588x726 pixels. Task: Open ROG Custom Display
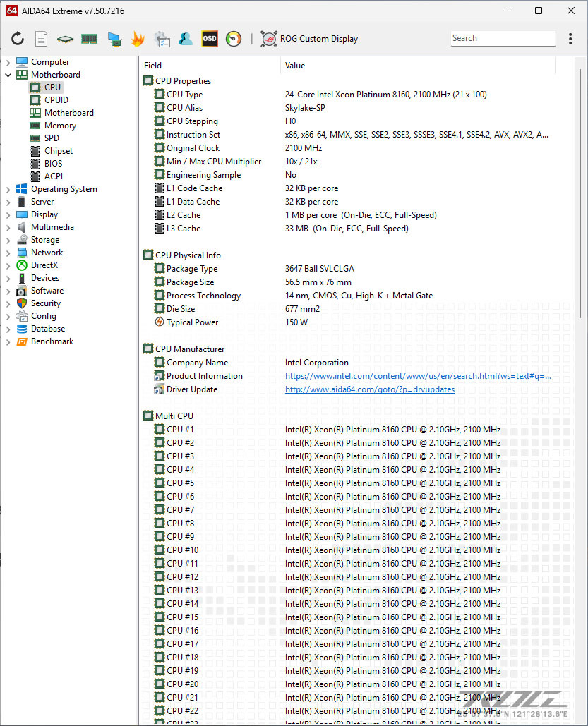coord(309,38)
